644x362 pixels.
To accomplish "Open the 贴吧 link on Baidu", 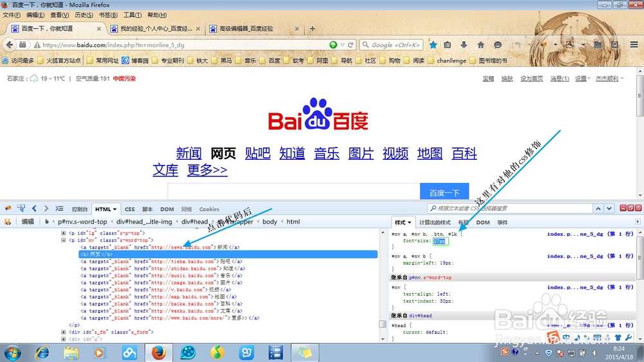I will click(x=258, y=153).
